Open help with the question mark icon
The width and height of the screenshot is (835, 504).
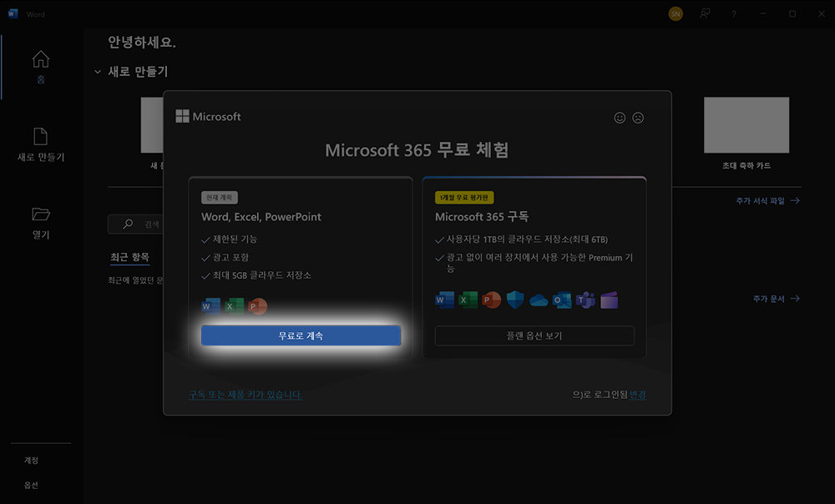tap(734, 14)
